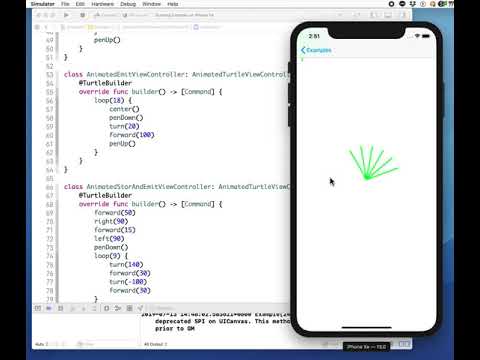
Task: Click the "loop(9) {" code line
Action: coord(111,256)
